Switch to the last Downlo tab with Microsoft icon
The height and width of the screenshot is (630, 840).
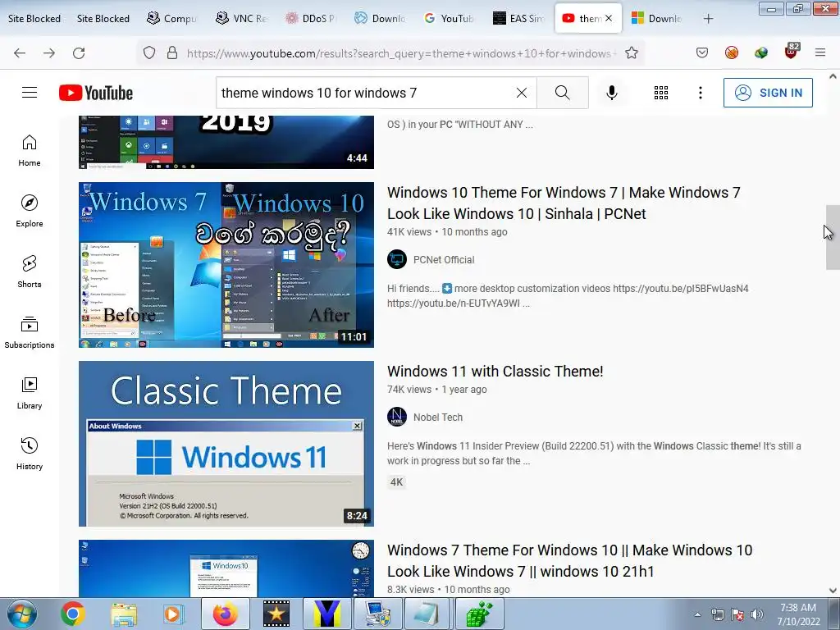[657, 19]
